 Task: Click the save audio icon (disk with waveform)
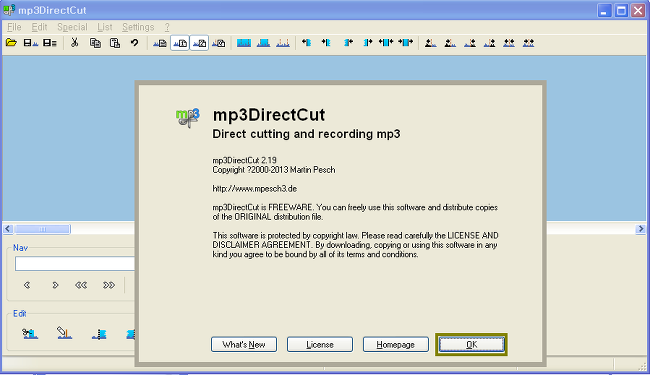pos(30,43)
